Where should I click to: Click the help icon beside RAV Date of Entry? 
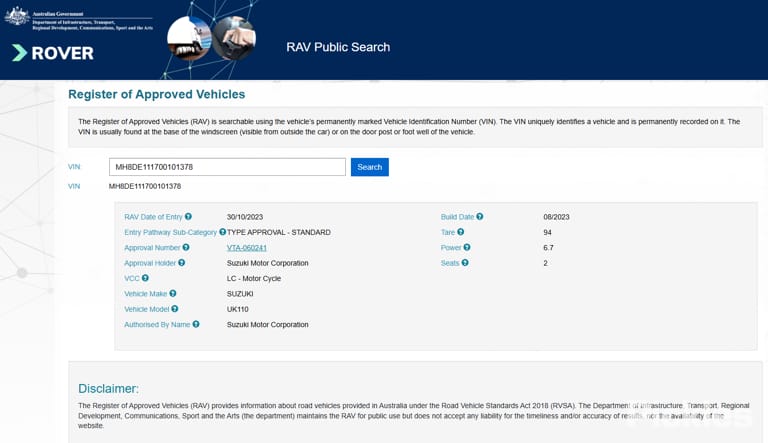(x=188, y=217)
